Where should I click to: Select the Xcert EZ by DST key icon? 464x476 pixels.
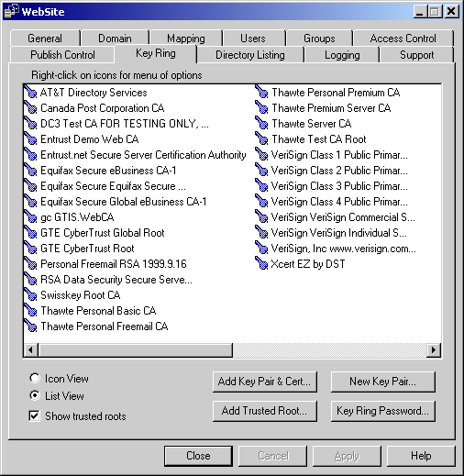261,263
